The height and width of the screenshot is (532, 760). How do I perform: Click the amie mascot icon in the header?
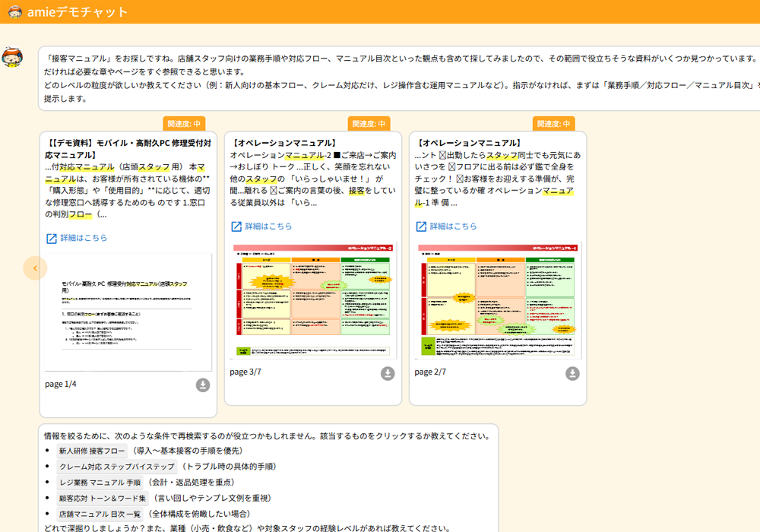[x=14, y=12]
